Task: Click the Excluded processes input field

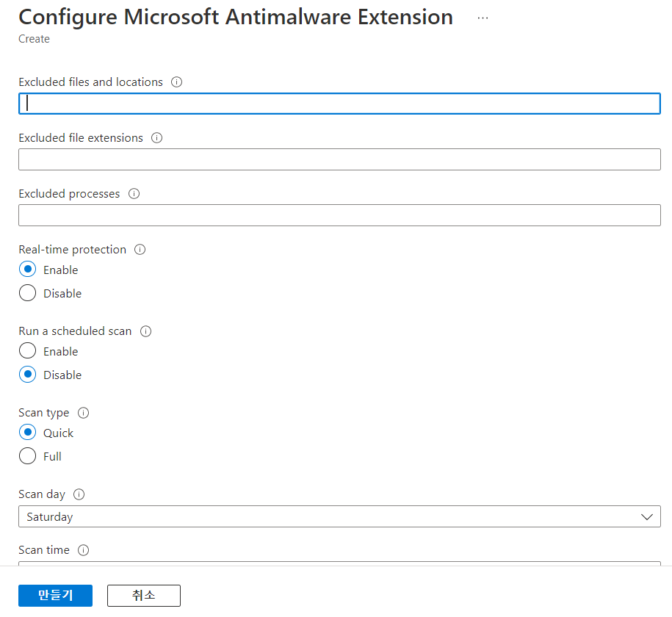Action: (339, 215)
